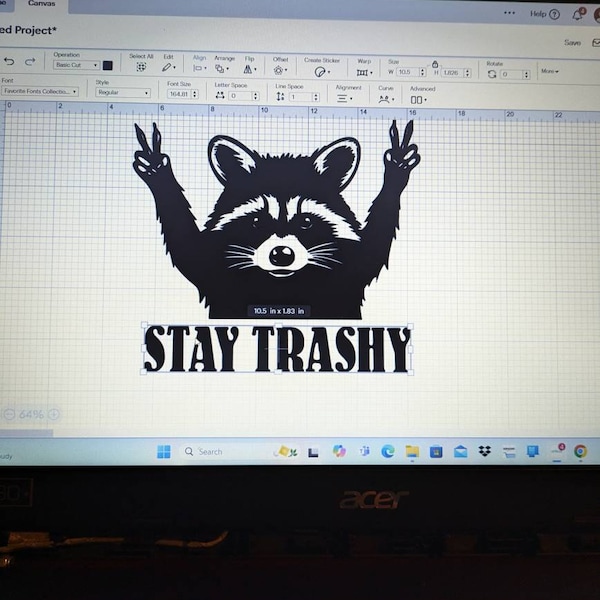600x600 pixels.
Task: Expand the Style Regular dropdown
Action: click(x=123, y=93)
